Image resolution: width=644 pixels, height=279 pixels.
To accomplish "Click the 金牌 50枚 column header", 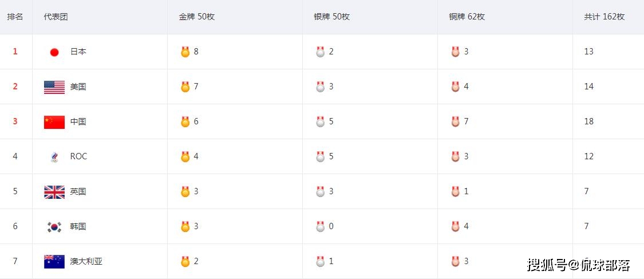I will pyautogui.click(x=196, y=17).
